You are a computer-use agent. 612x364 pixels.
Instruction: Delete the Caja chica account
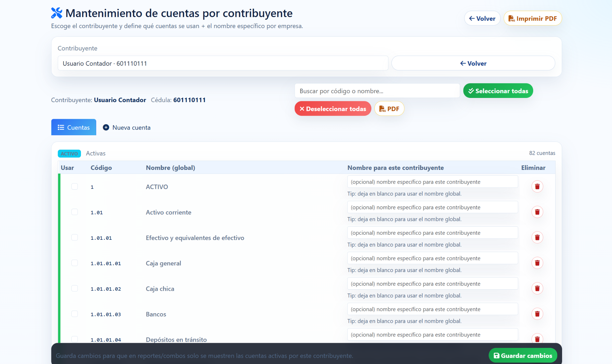point(537,288)
